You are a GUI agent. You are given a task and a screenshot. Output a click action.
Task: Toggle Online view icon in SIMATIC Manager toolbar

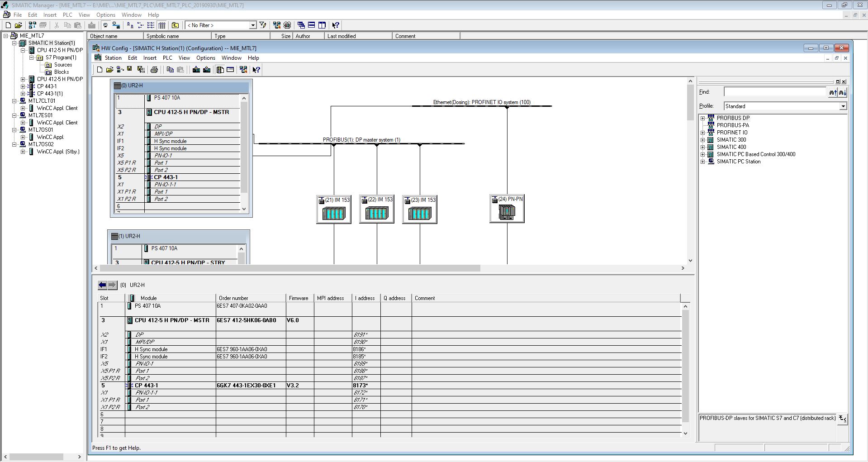[x=116, y=25]
